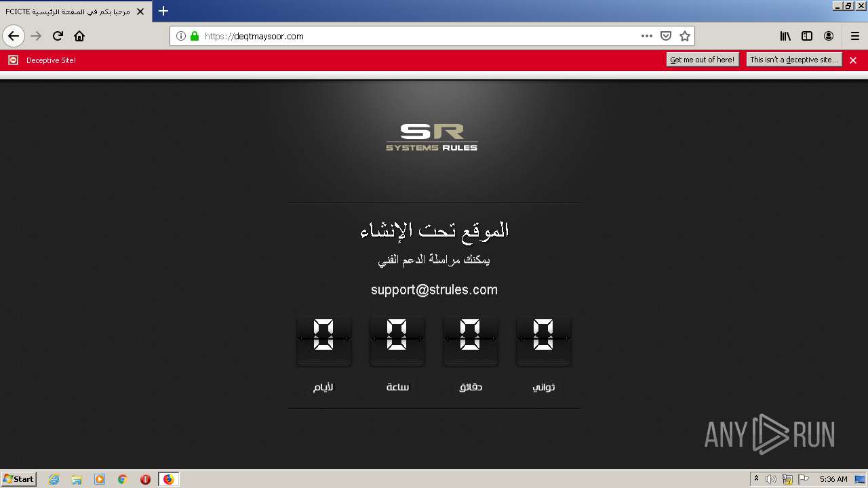The width and height of the screenshot is (868, 488).
Task: Restore down the browser window
Action: 848,5
